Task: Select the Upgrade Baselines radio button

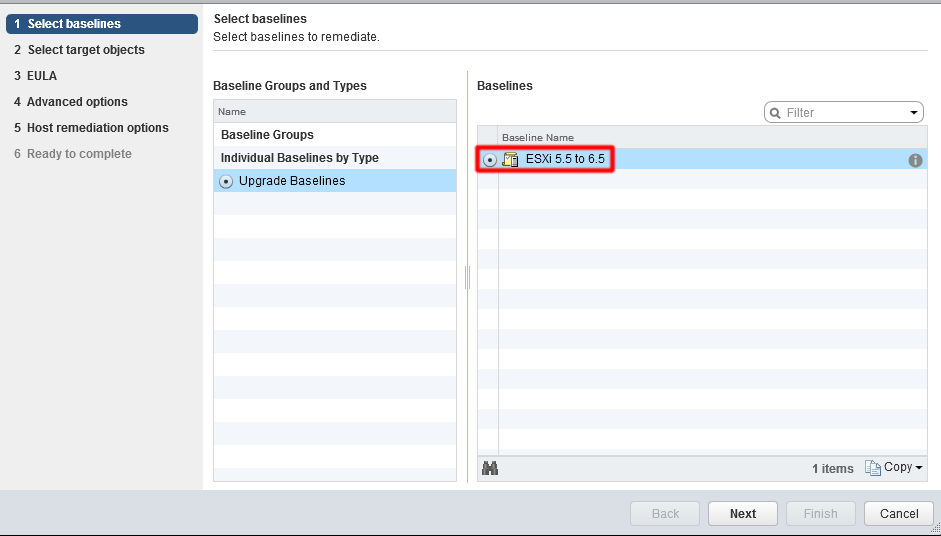Action: click(x=226, y=181)
